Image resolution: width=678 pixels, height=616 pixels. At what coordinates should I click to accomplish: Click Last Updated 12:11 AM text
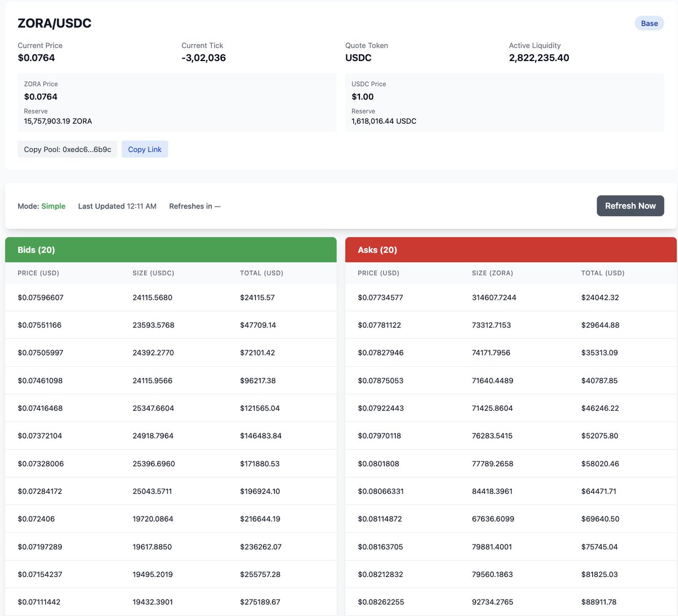[x=117, y=206]
